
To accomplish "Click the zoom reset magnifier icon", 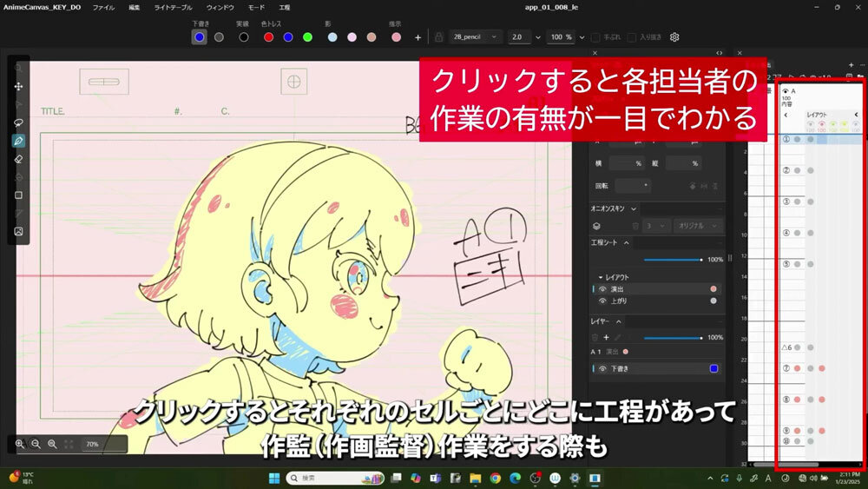I will [x=52, y=444].
